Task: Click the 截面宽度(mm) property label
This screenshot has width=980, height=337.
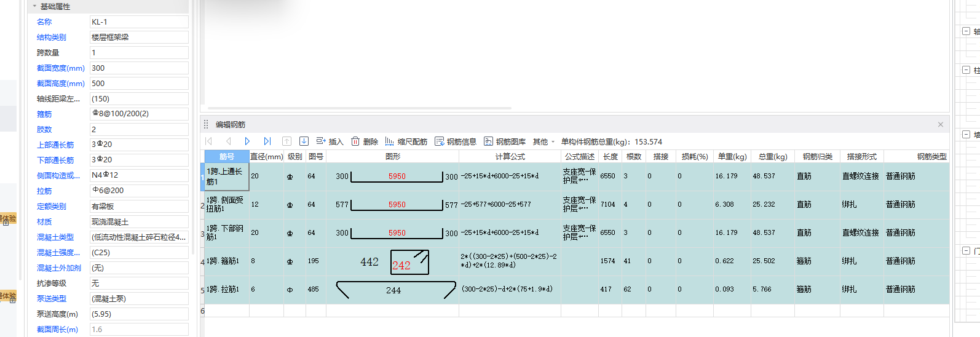Action: 60,68
